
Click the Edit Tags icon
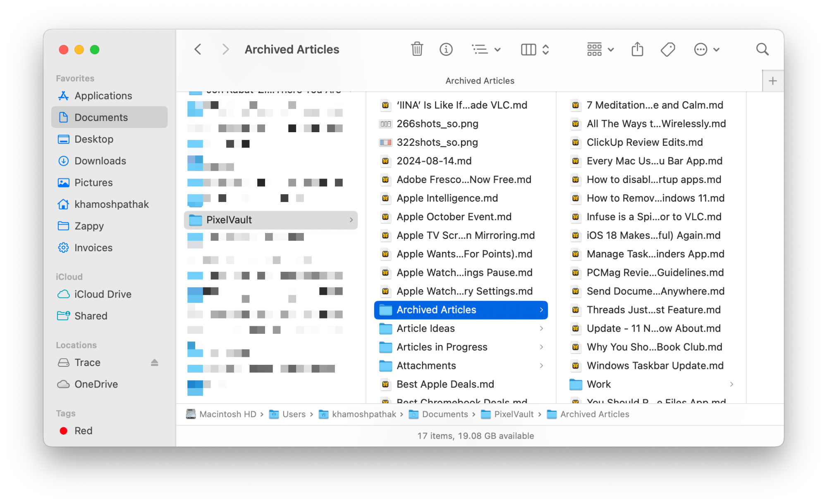coord(668,50)
